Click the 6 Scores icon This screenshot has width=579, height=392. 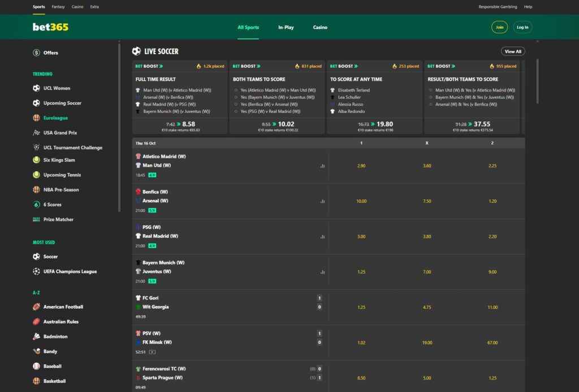[x=36, y=204]
